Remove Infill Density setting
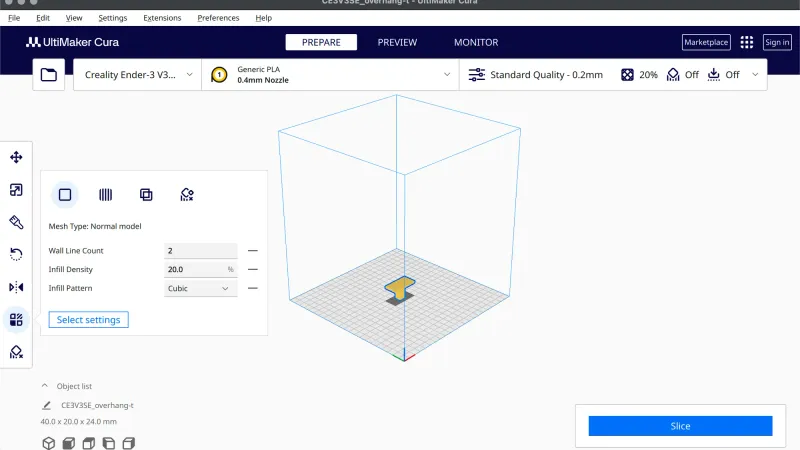 pos(253,269)
